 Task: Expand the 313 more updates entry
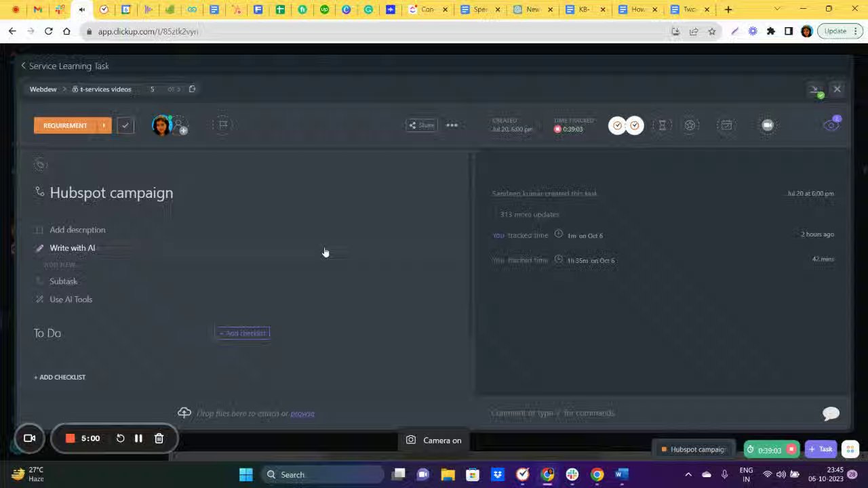point(530,214)
